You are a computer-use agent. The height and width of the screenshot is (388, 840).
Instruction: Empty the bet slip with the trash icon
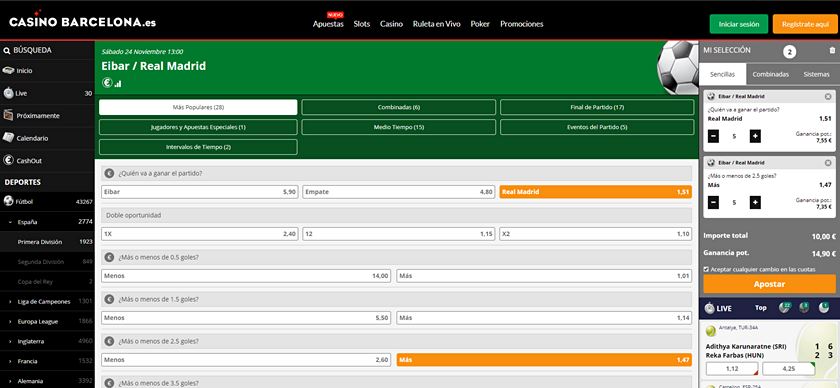[x=832, y=50]
